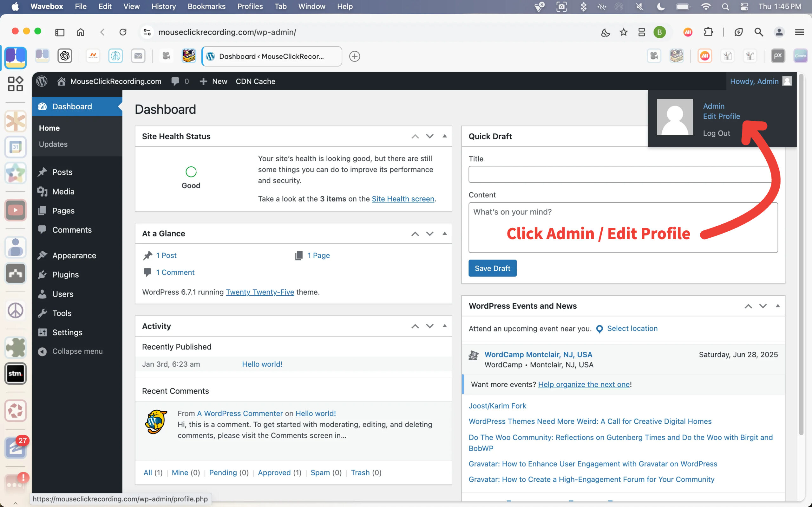
Task: Open the Plugins menu in sidebar
Action: pyautogui.click(x=65, y=275)
